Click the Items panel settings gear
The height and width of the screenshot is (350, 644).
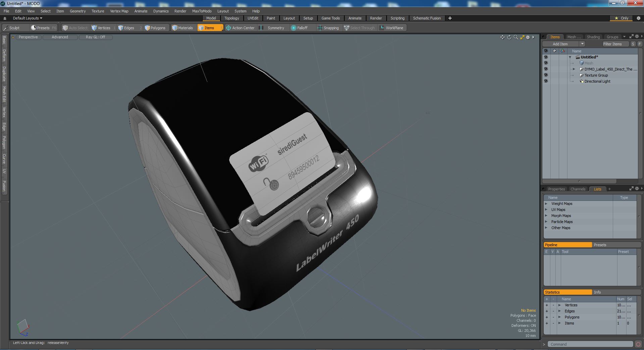point(637,37)
